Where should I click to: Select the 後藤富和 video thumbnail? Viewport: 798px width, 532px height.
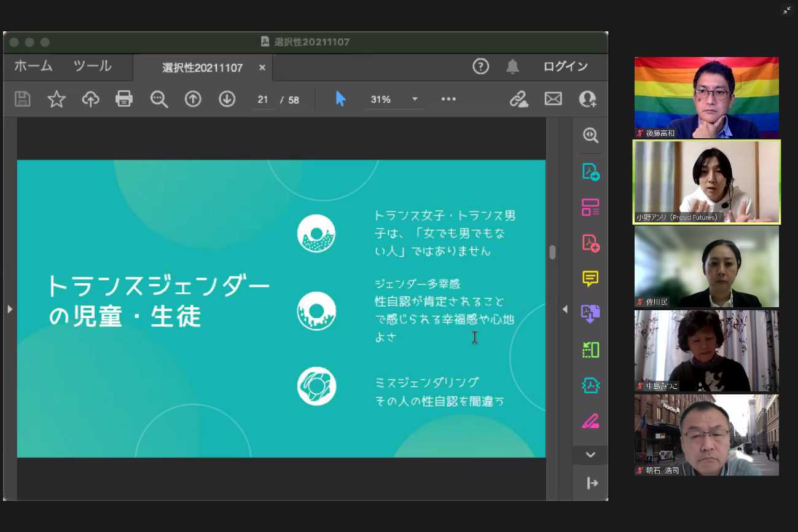pos(706,98)
